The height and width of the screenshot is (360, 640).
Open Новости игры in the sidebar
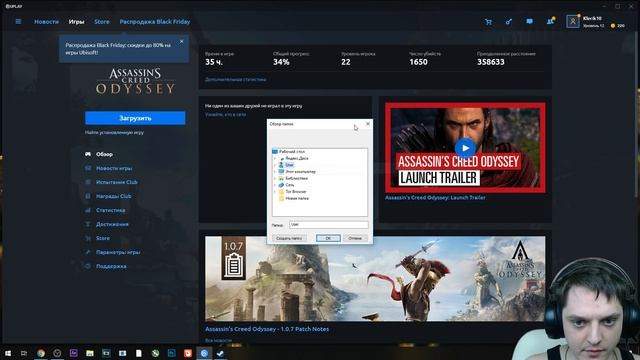tap(114, 168)
